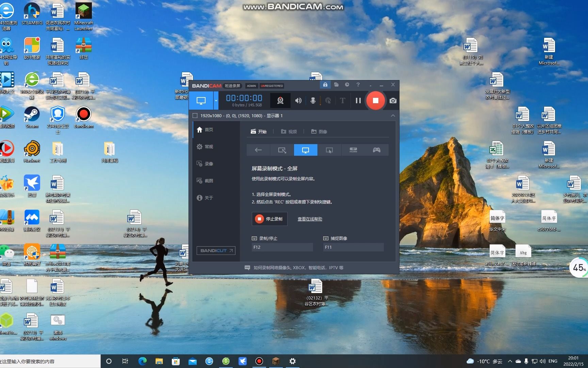Show hidden system tray icons chevron
Screen dimensions: 588x368
coord(510,361)
